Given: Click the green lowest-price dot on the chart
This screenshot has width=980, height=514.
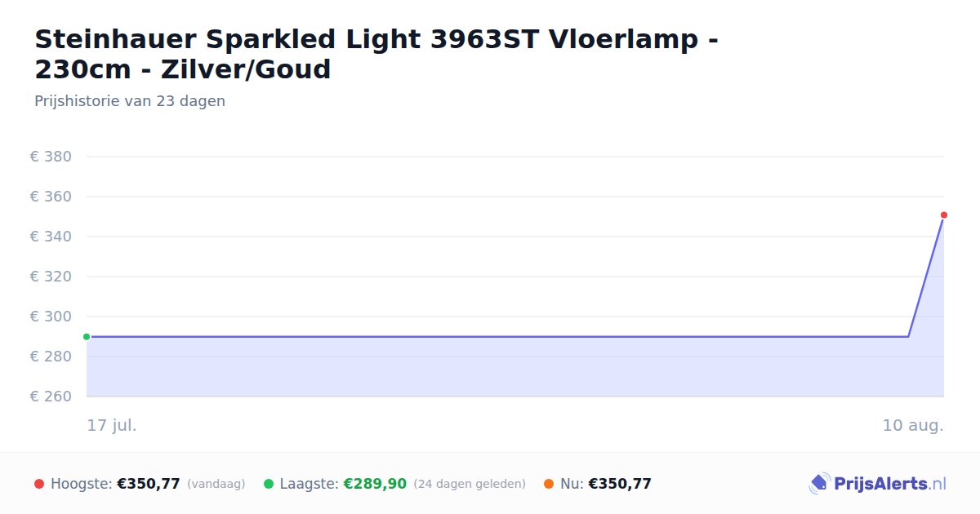Looking at the screenshot, I should [87, 337].
